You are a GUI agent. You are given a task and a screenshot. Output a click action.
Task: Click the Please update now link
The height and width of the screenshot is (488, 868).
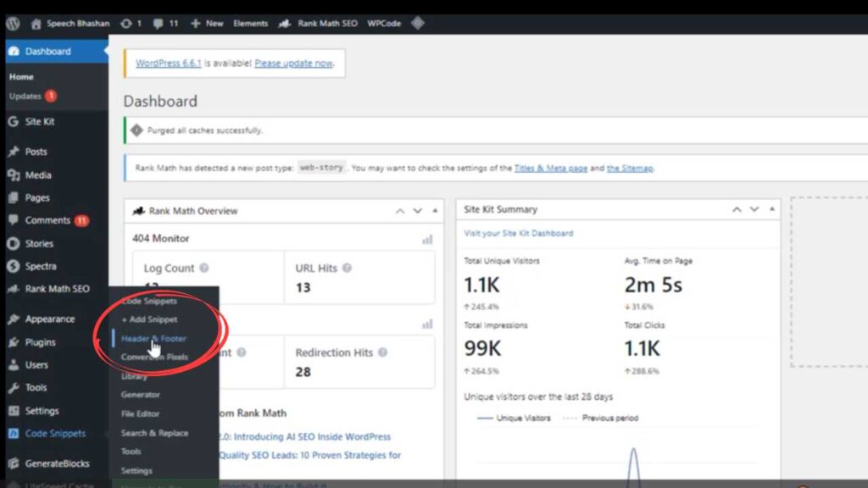point(293,63)
